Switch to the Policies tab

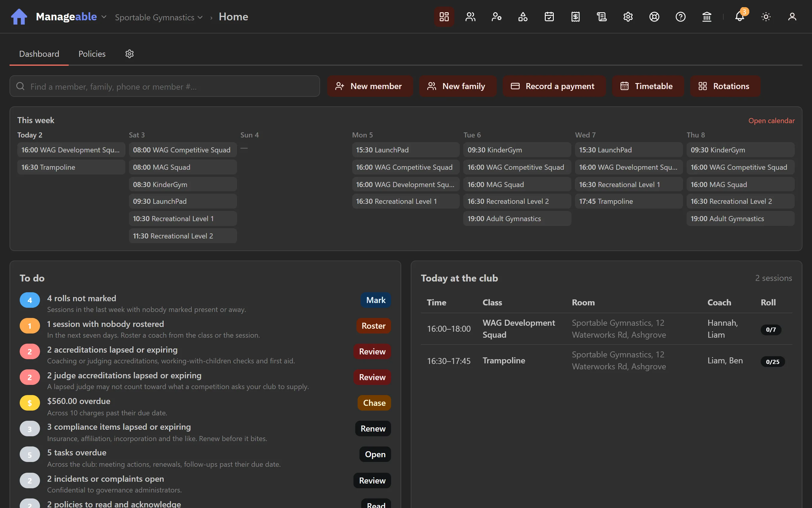tap(92, 54)
